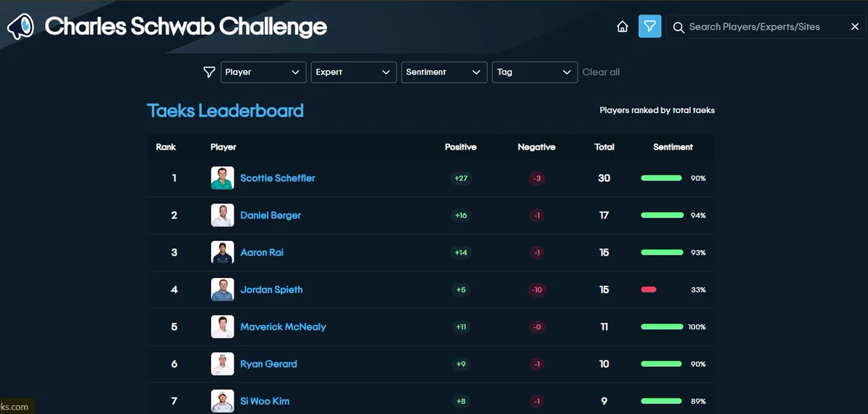Click the 'Players ranked by total taeks' caption
The width and height of the screenshot is (868, 414).
click(657, 111)
